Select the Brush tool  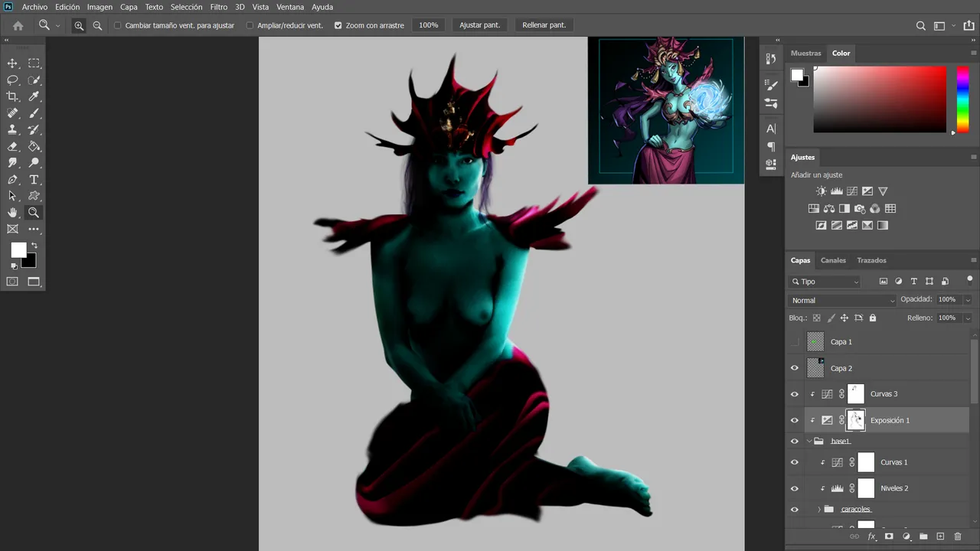(34, 113)
